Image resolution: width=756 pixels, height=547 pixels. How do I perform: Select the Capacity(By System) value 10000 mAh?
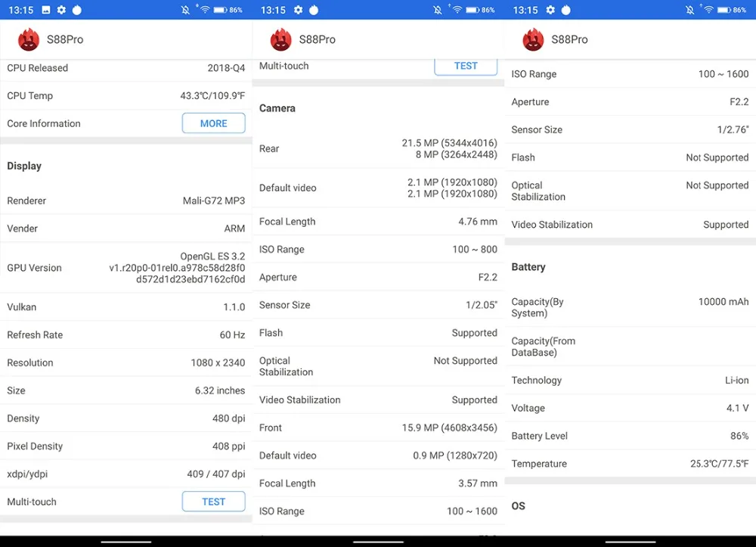point(723,302)
